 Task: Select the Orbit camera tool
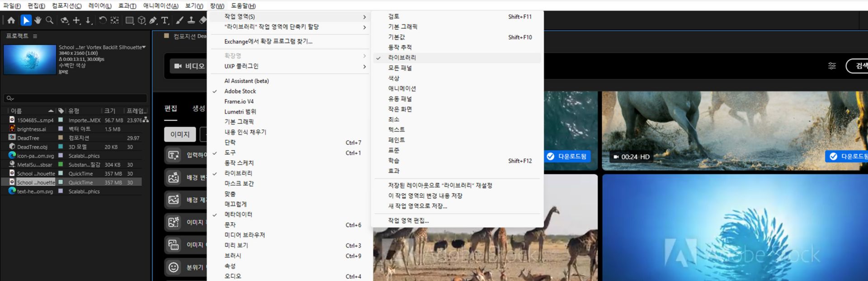pos(65,20)
